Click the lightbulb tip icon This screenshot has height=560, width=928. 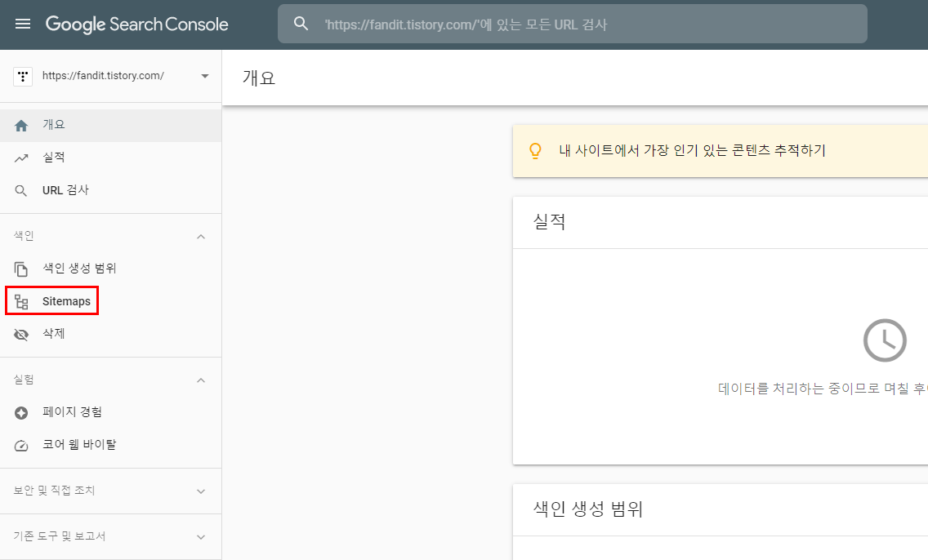tap(535, 151)
